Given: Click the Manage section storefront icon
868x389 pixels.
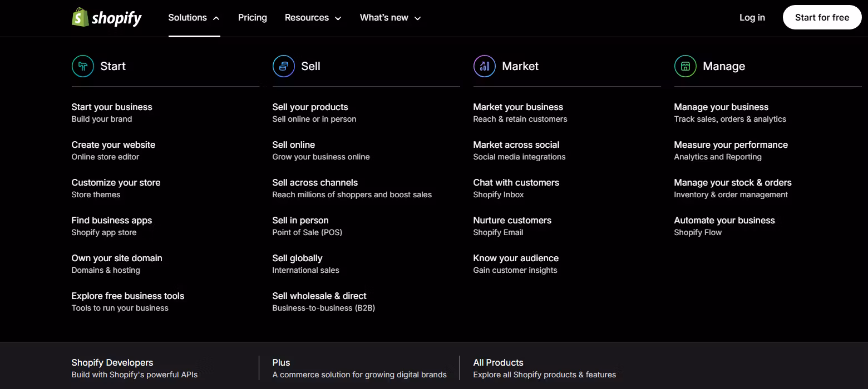Looking at the screenshot, I should [x=685, y=66].
